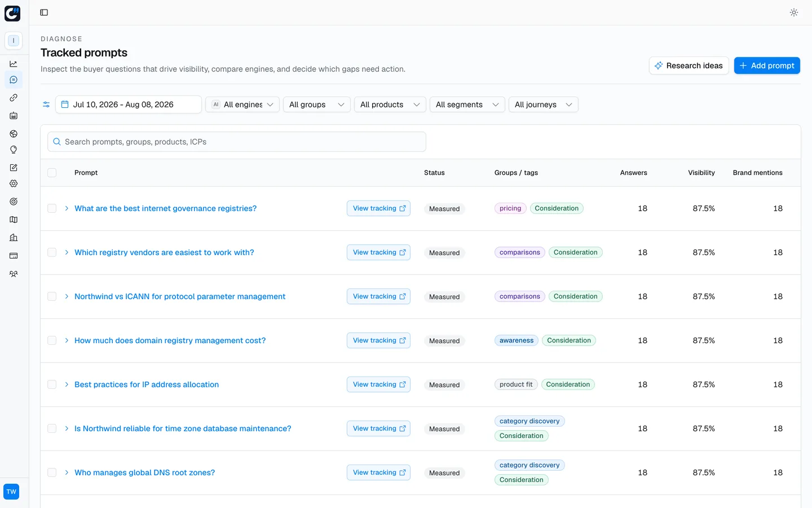Open the All journeys dropdown
Screen dimensions: 812x508
point(544,104)
